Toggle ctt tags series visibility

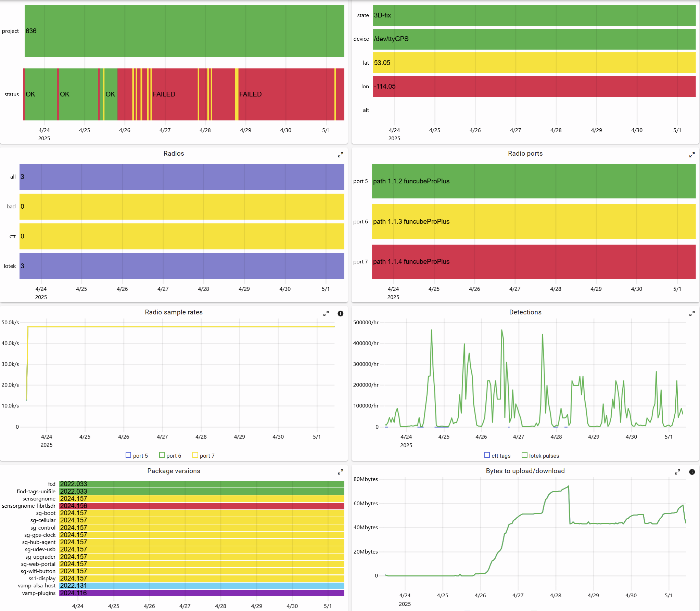pos(487,455)
